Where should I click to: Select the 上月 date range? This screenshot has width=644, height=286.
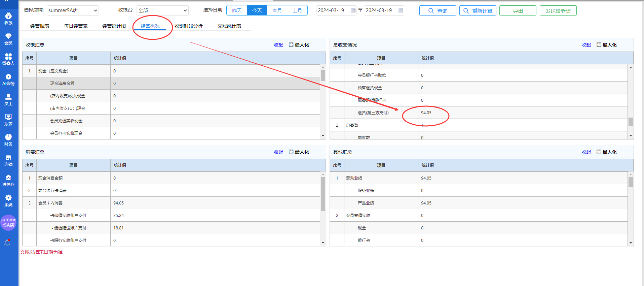(297, 10)
